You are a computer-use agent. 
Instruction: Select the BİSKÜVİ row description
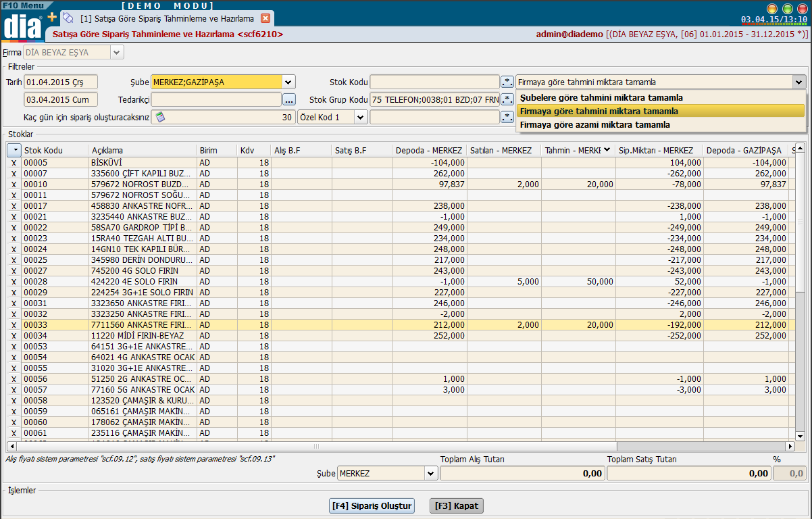[x=143, y=162]
